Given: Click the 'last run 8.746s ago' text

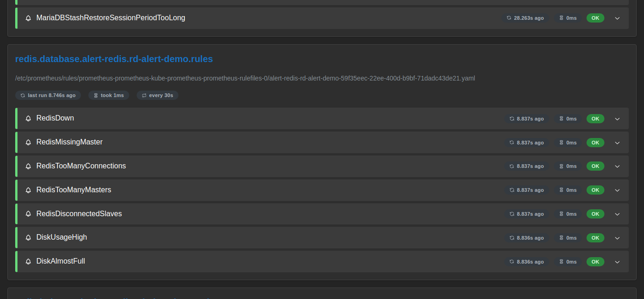Looking at the screenshot, I should pyautogui.click(x=52, y=95).
